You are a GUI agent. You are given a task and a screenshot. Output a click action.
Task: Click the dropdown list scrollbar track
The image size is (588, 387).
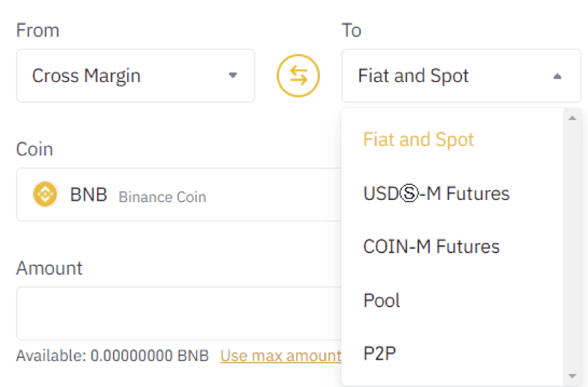pyautogui.click(x=572, y=247)
